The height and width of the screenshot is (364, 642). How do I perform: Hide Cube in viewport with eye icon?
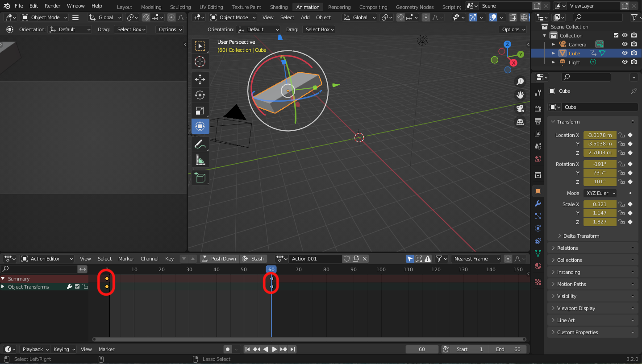pyautogui.click(x=625, y=53)
